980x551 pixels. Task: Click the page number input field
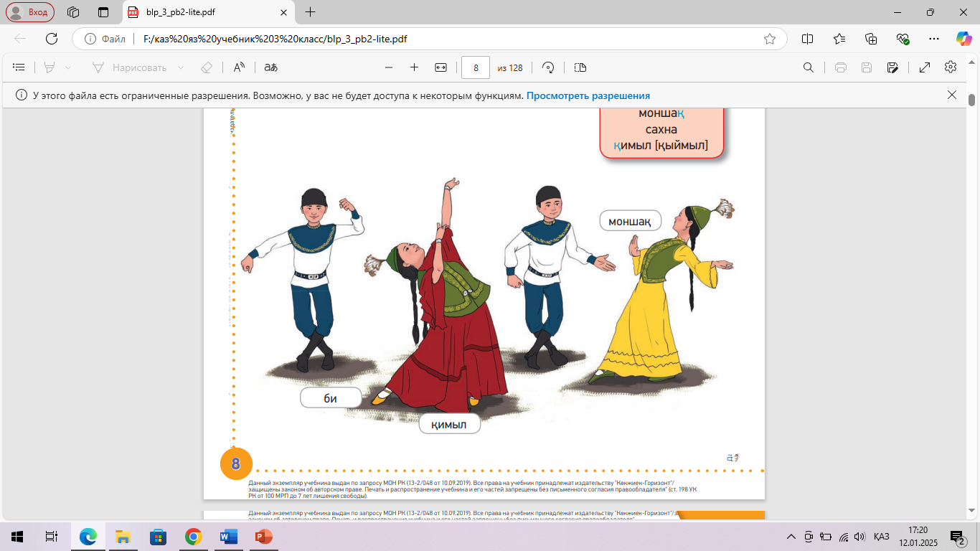click(476, 67)
